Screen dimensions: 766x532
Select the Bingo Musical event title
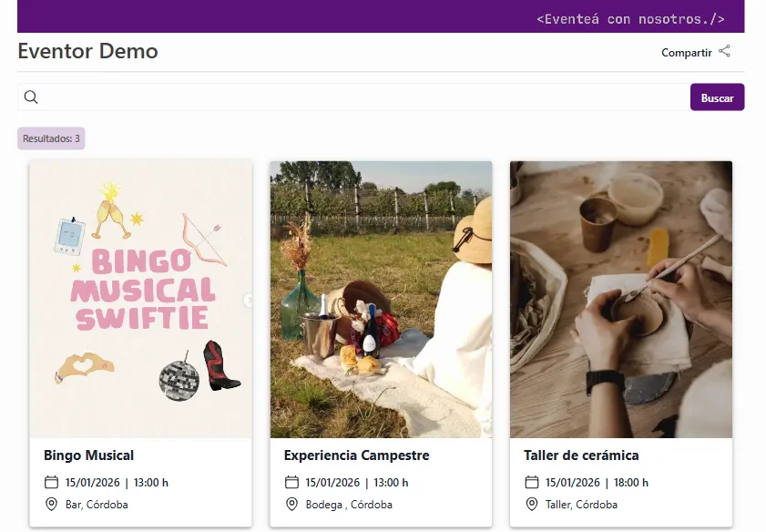click(89, 455)
